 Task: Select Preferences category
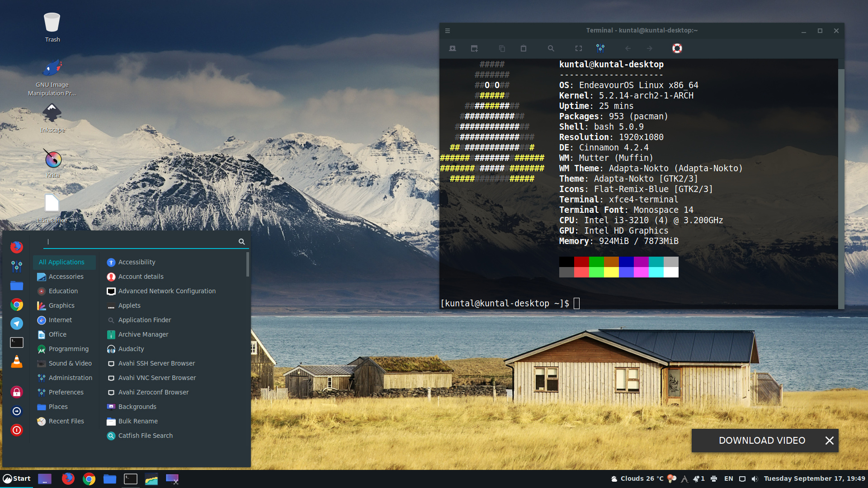coord(64,392)
